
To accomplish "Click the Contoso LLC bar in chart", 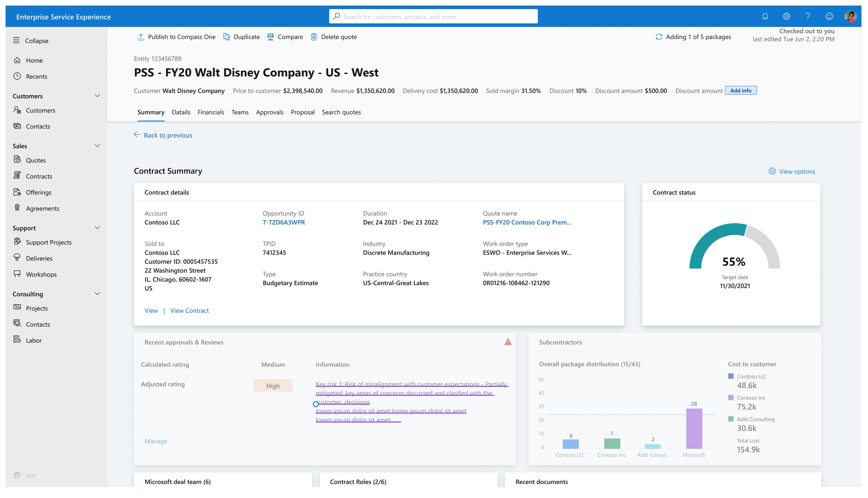I will tap(570, 444).
